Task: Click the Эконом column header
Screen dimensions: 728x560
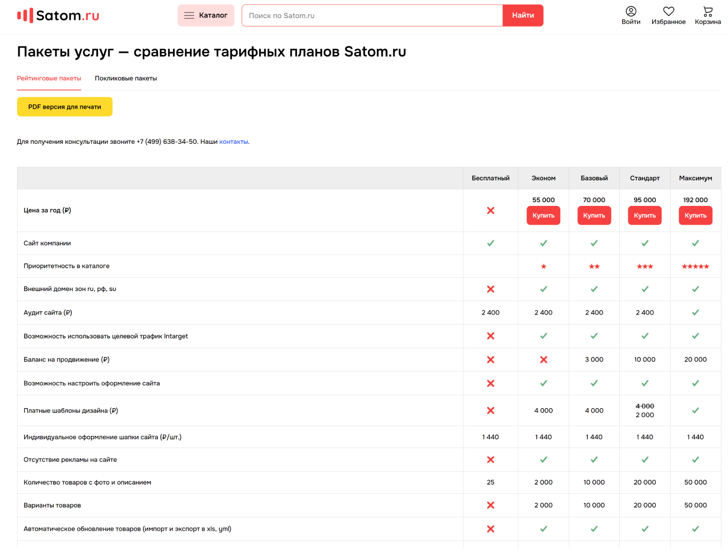Action: [x=543, y=179]
